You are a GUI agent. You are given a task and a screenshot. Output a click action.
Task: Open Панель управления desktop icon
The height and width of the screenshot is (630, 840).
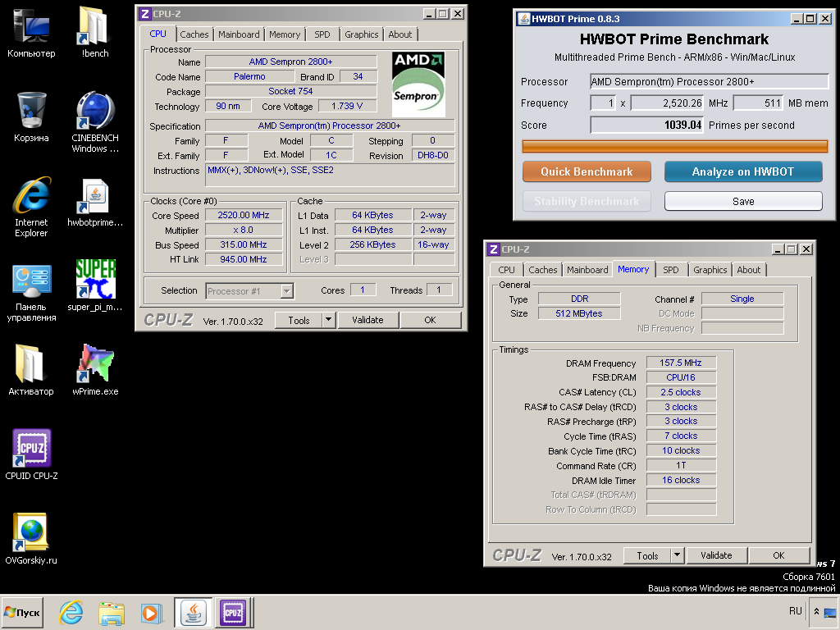[31, 293]
